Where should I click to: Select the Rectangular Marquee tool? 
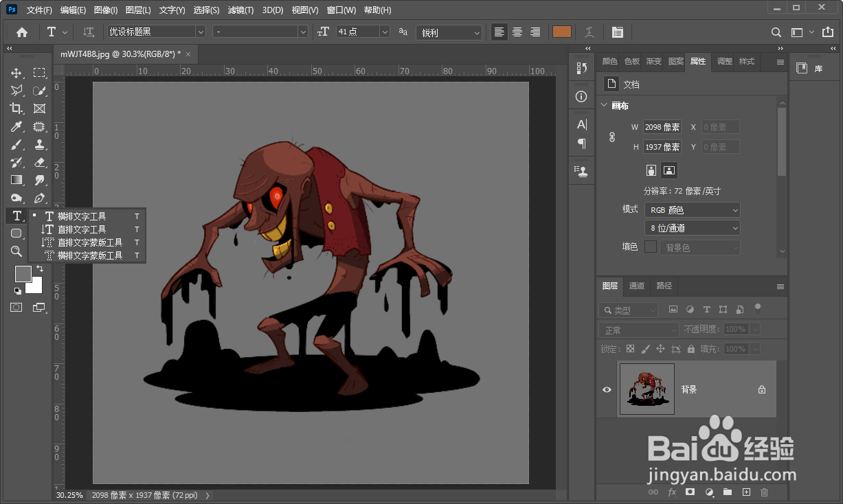(x=39, y=73)
